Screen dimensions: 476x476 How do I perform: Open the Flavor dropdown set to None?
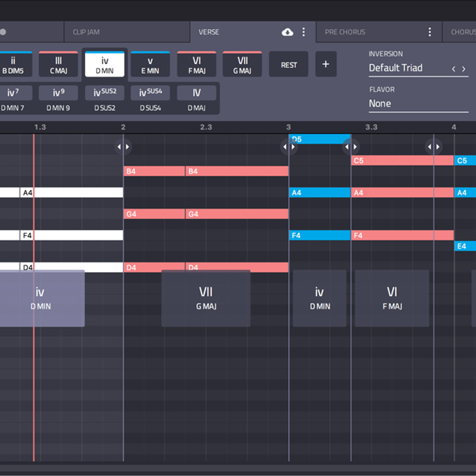(x=418, y=104)
